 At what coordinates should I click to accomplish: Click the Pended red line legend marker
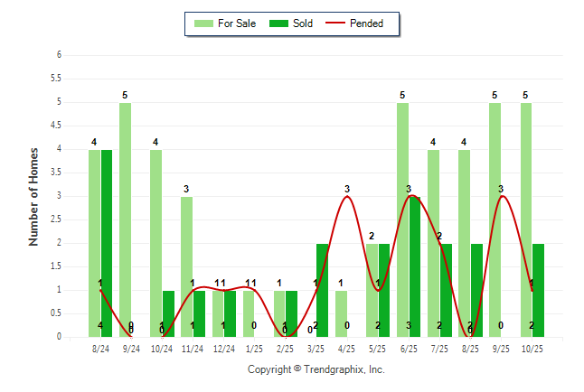343,23
